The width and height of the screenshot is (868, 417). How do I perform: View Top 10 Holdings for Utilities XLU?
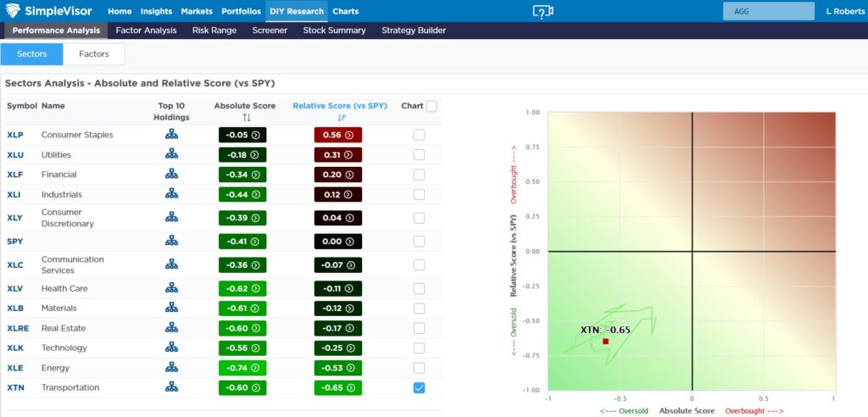pos(171,154)
